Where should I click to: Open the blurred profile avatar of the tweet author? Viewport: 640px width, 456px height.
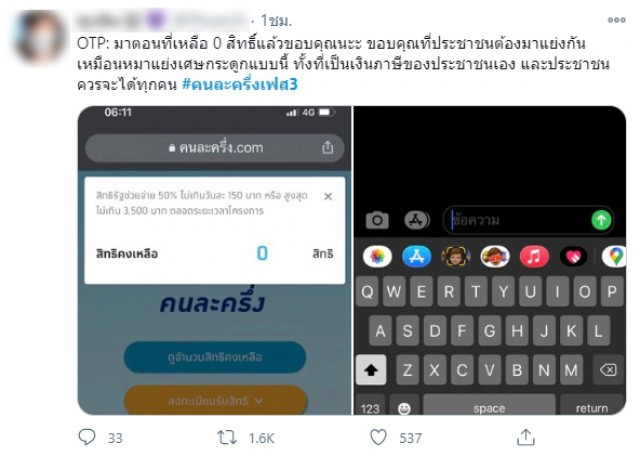point(40,36)
